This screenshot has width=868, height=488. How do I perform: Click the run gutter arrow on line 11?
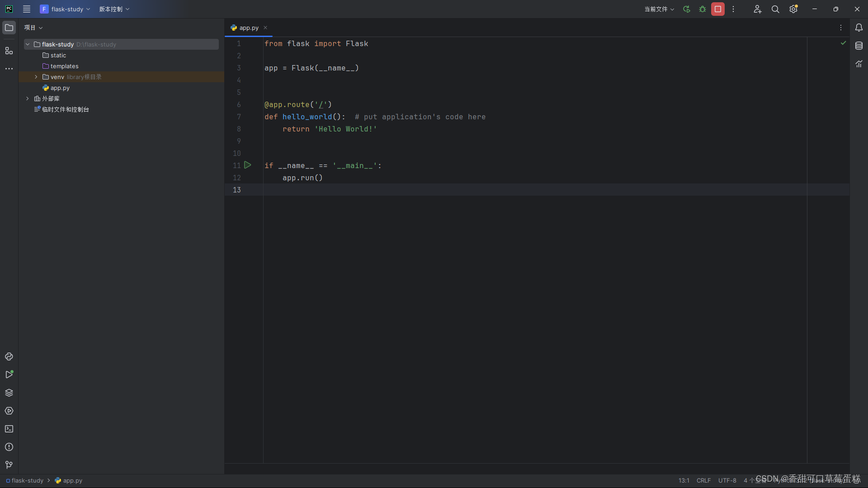tap(248, 165)
